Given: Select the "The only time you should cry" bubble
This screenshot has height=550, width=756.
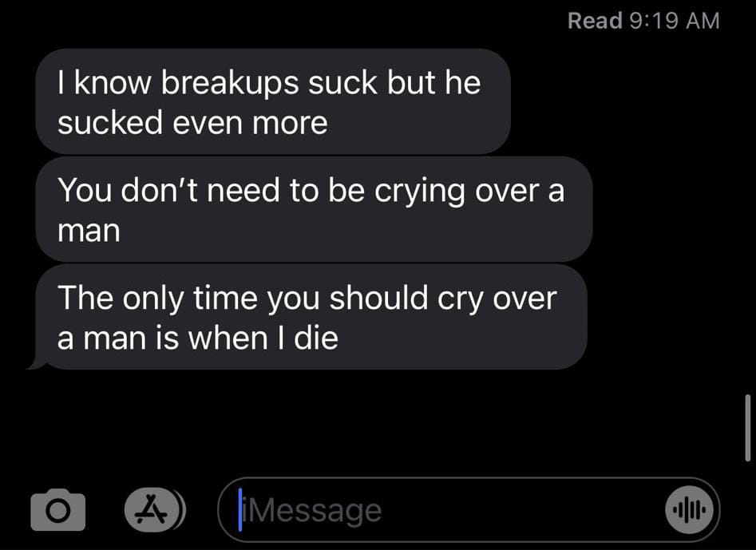Looking at the screenshot, I should pyautogui.click(x=311, y=317).
